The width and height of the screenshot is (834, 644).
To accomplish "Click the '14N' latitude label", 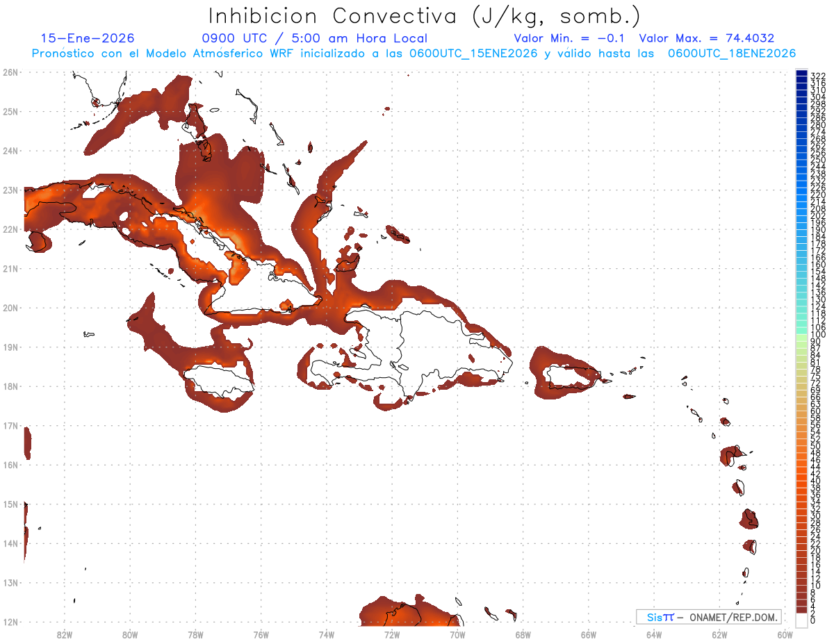I will pos(10,543).
